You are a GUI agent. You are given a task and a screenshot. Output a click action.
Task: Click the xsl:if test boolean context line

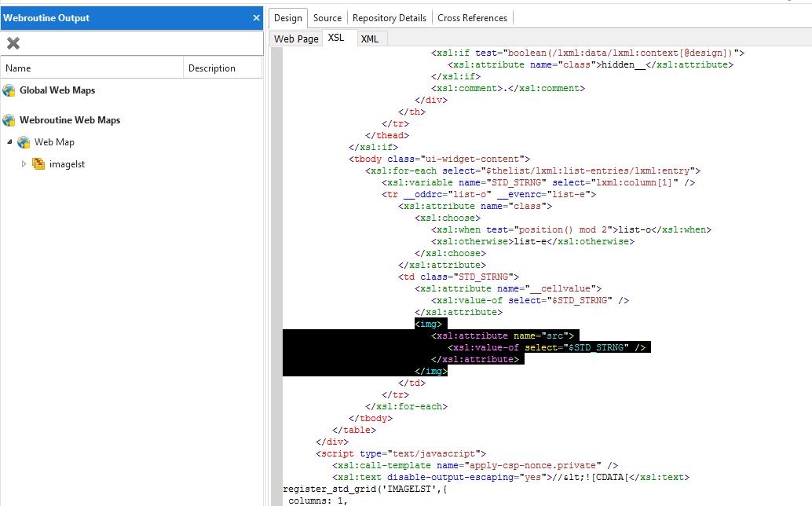(x=587, y=53)
